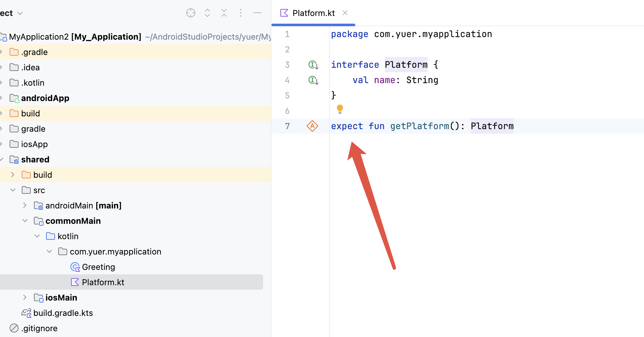Expand the iosMain folder

pos(25,297)
